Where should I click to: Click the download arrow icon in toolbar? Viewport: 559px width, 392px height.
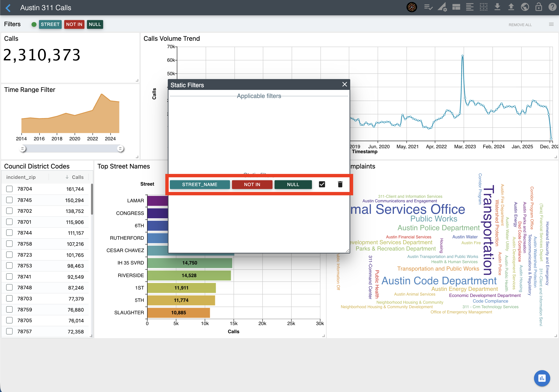tap(498, 7)
